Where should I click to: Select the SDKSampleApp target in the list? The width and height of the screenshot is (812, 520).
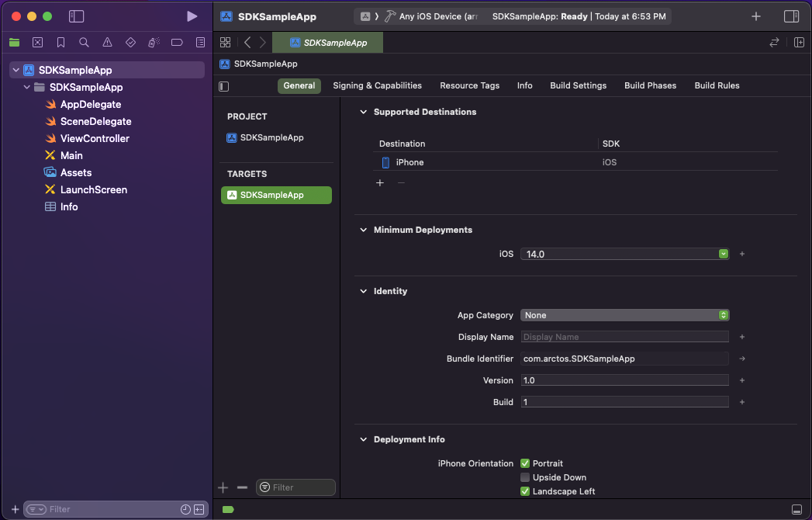(276, 195)
